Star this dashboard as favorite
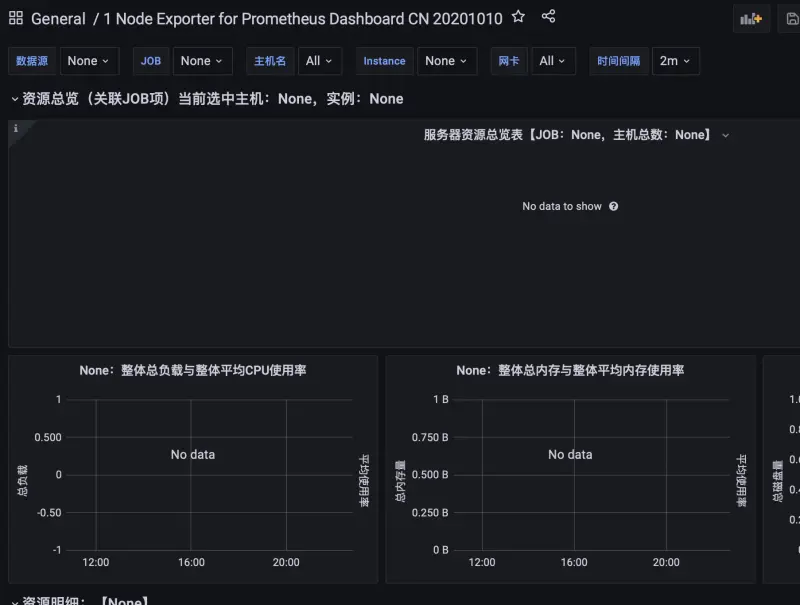This screenshot has height=605, width=800. point(518,17)
